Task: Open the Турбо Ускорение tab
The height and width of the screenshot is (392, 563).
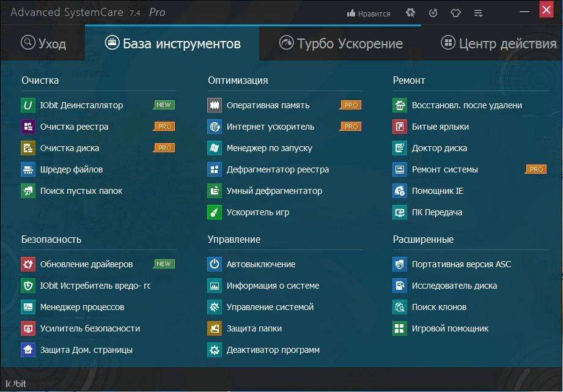Action: click(x=340, y=43)
